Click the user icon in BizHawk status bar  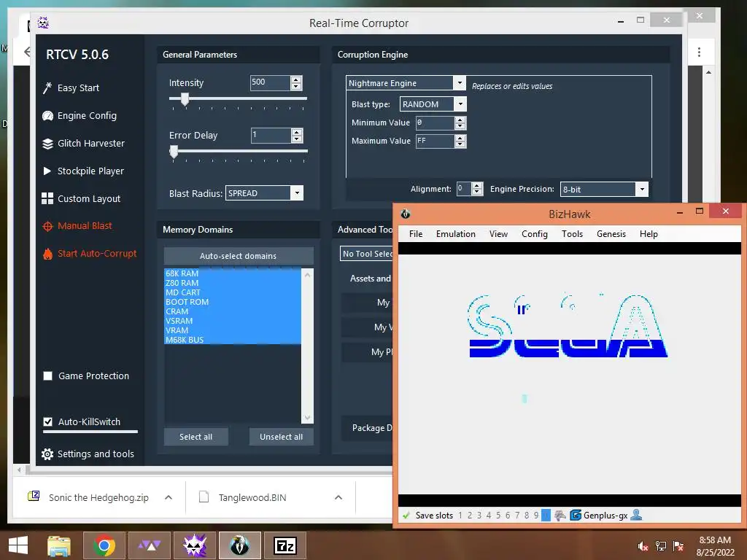(x=636, y=515)
